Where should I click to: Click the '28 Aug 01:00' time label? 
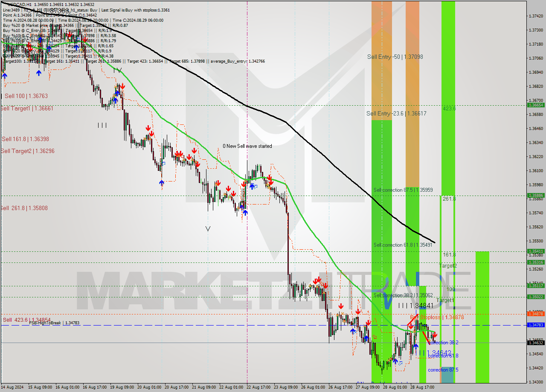(x=395, y=387)
